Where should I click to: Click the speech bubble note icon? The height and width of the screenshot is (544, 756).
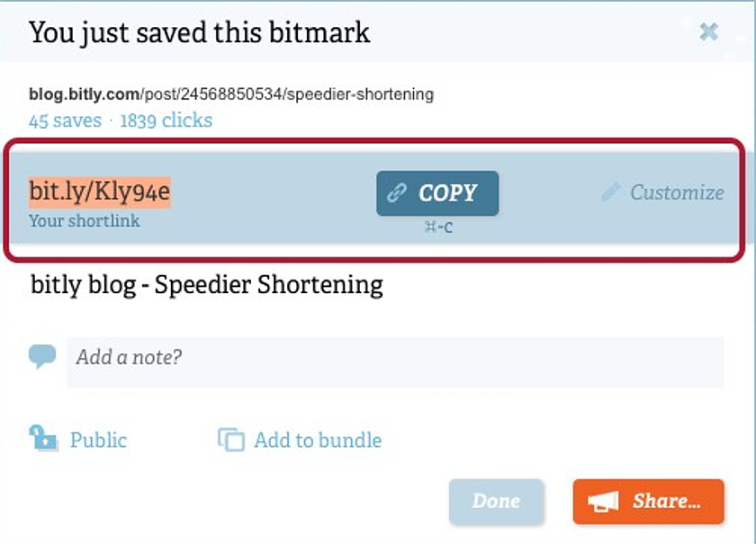42,357
